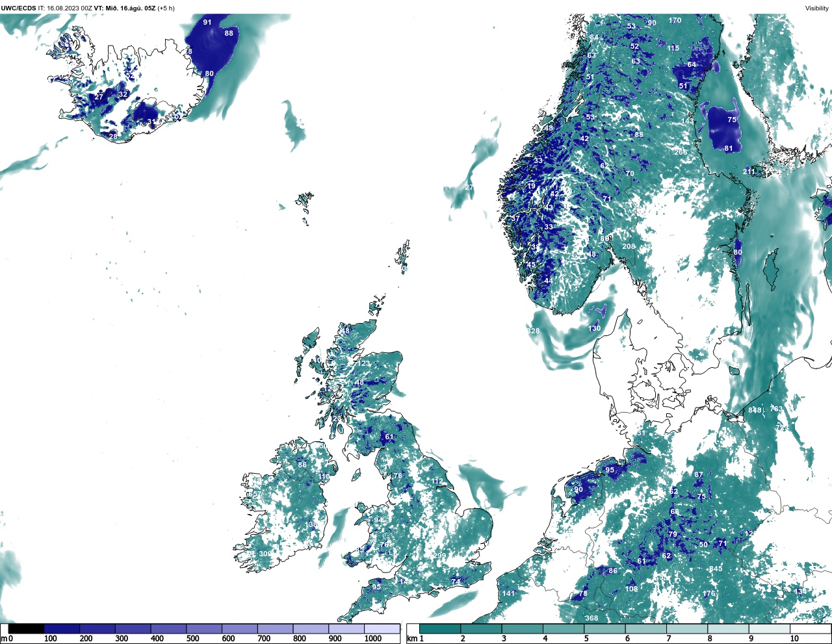Click the '176' value in southern Germany

[709, 594]
